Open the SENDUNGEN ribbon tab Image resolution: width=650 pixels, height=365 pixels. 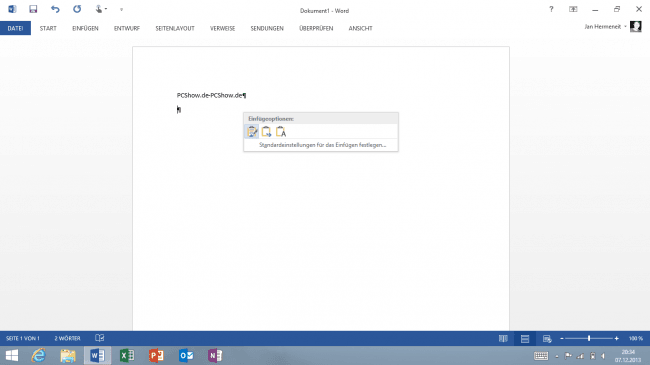click(x=267, y=28)
